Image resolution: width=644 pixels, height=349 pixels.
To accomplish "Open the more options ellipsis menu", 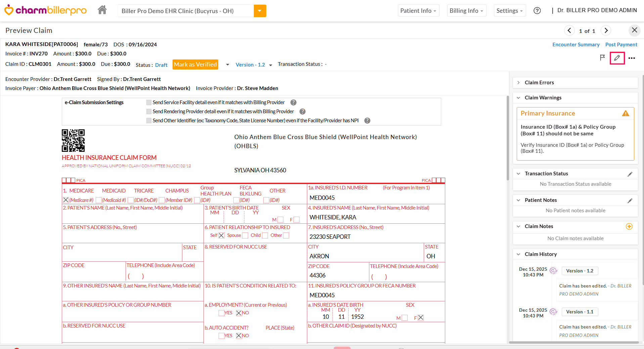I will point(632,58).
